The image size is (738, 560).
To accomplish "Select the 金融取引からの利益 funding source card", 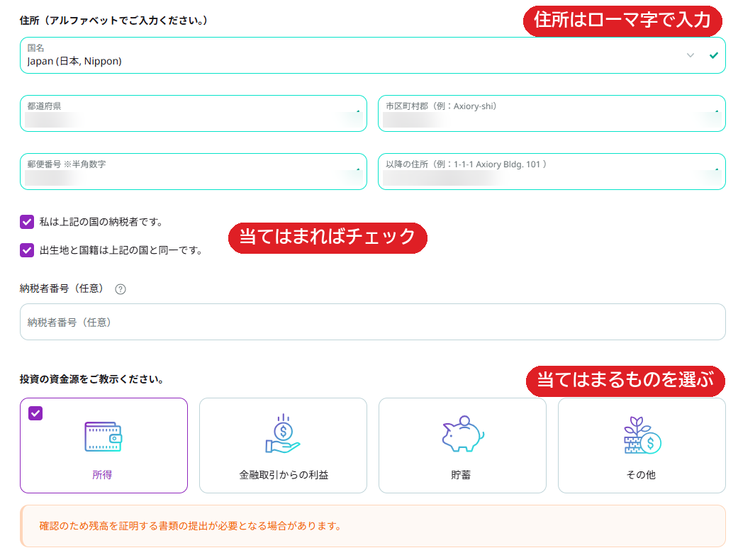I will [283, 446].
